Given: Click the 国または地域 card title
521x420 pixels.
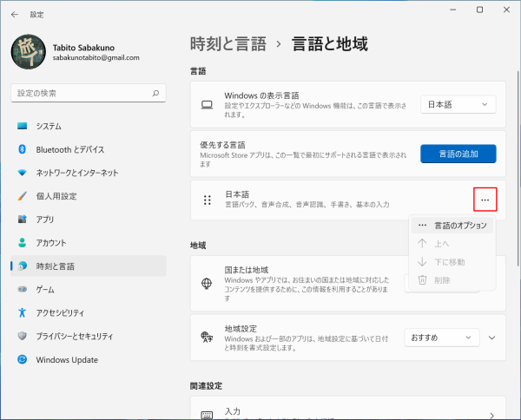Looking at the screenshot, I should tap(247, 270).
